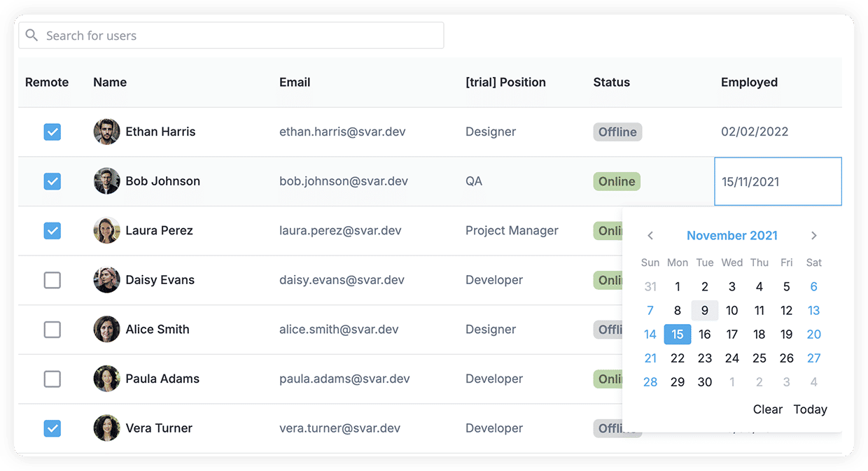Click Ethan Harris's profile avatar
Image resolution: width=868 pixels, height=471 pixels.
(x=106, y=132)
